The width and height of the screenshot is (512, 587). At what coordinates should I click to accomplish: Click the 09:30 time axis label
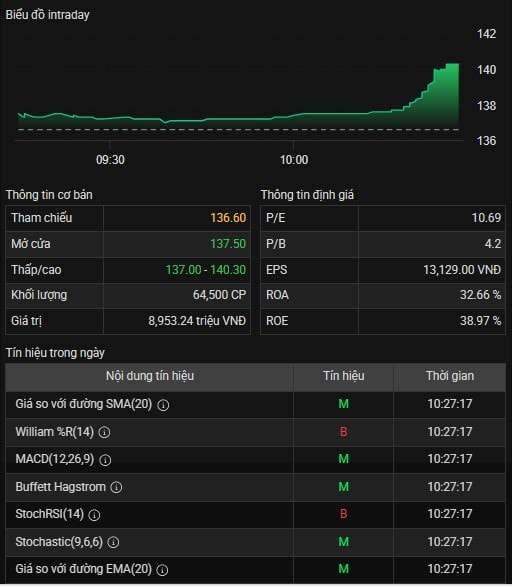pos(110,160)
